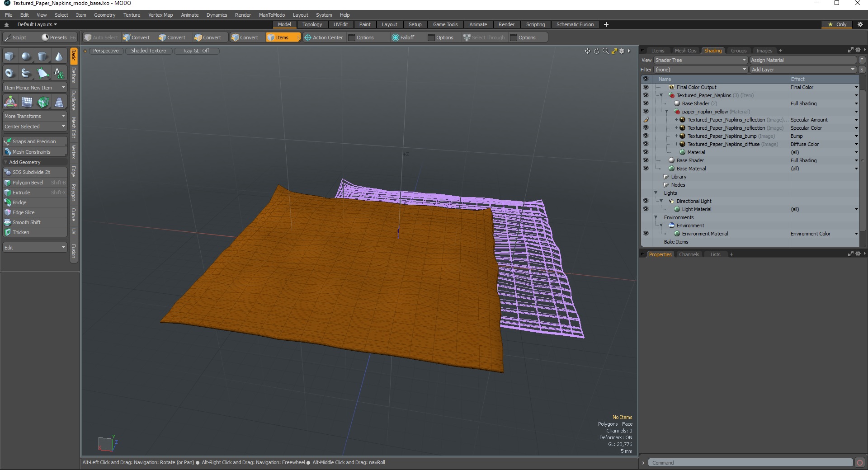Click the SDS Subdivide 2X tool
This screenshot has width=868, height=470.
35,172
